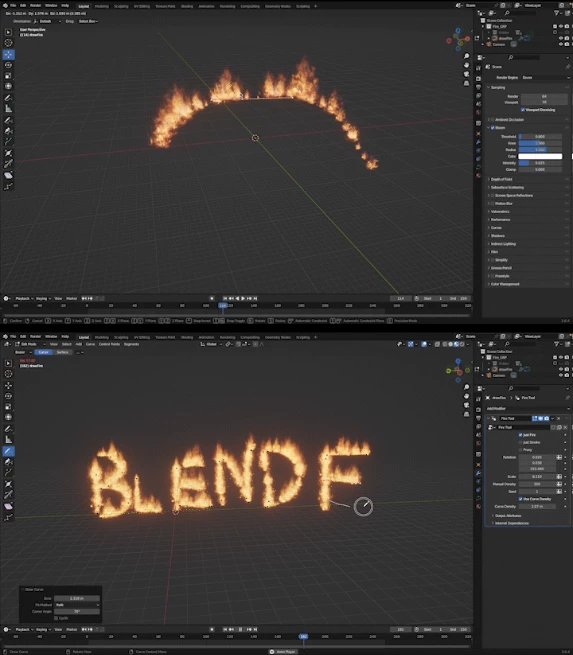Expand the Output Attributes section
Screen dimensions: 573x655
[x=506, y=516]
